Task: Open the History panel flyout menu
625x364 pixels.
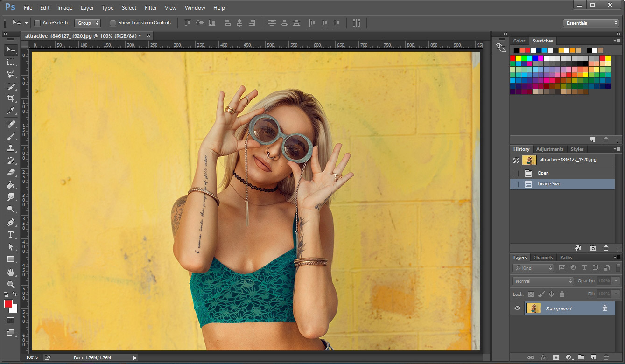Action: (x=618, y=149)
